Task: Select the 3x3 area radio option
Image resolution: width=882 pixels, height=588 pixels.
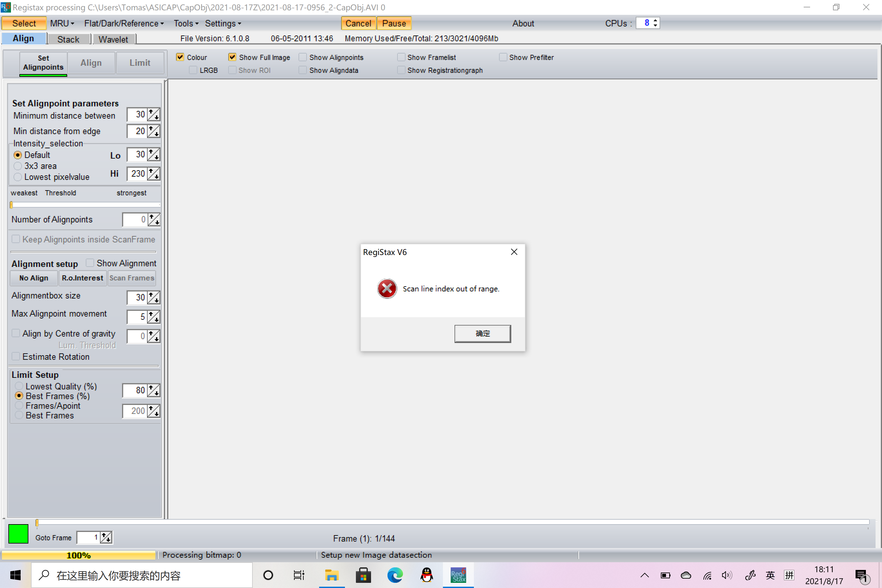Action: tap(18, 166)
